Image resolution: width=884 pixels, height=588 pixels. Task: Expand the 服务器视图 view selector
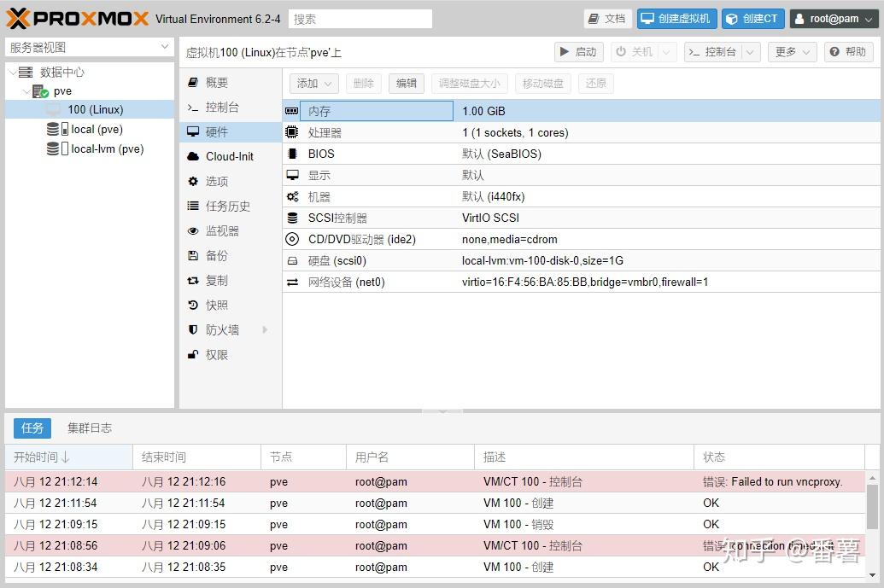(x=89, y=47)
